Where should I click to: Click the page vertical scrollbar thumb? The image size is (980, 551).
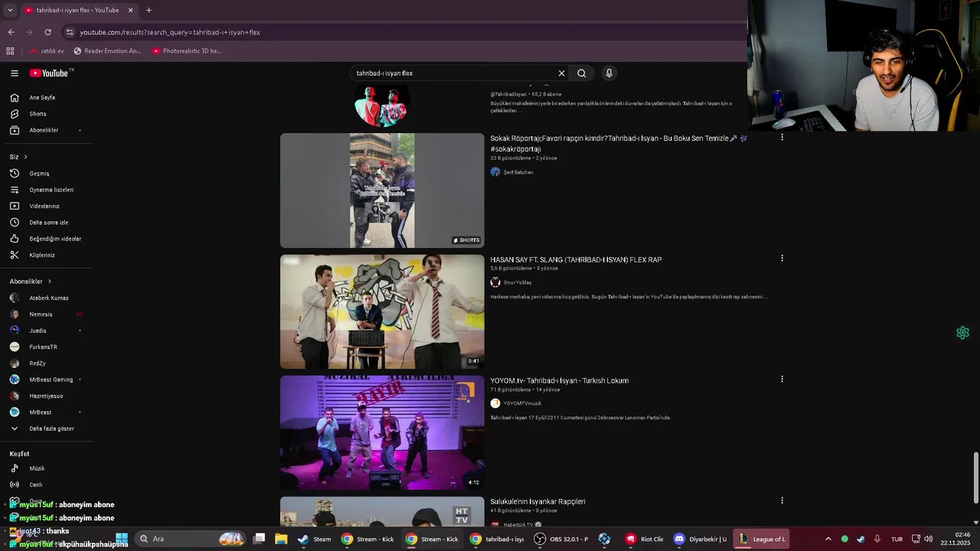[976, 478]
